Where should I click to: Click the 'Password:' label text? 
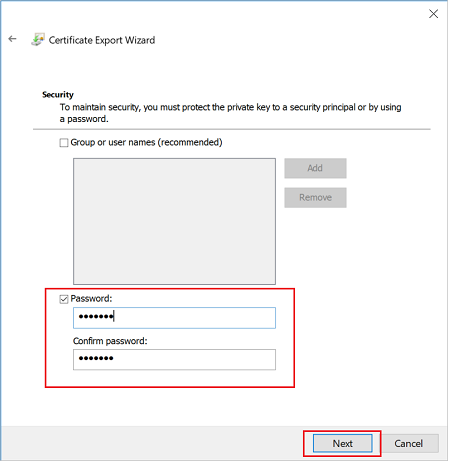coord(91,298)
